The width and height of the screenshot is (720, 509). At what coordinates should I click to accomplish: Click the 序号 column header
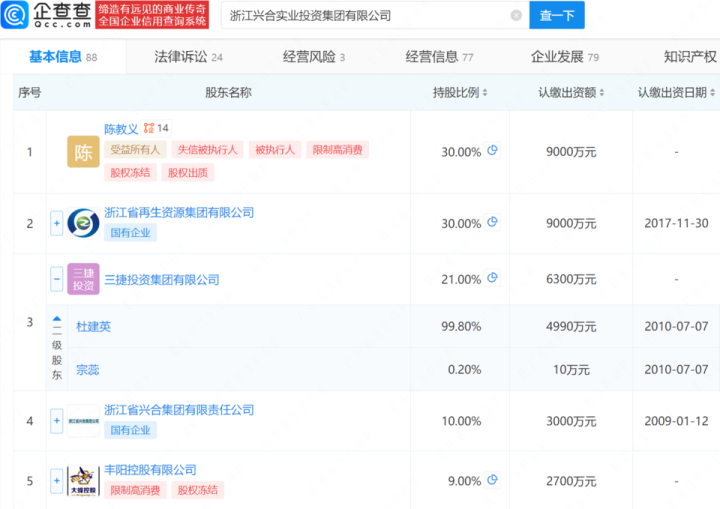point(29,92)
